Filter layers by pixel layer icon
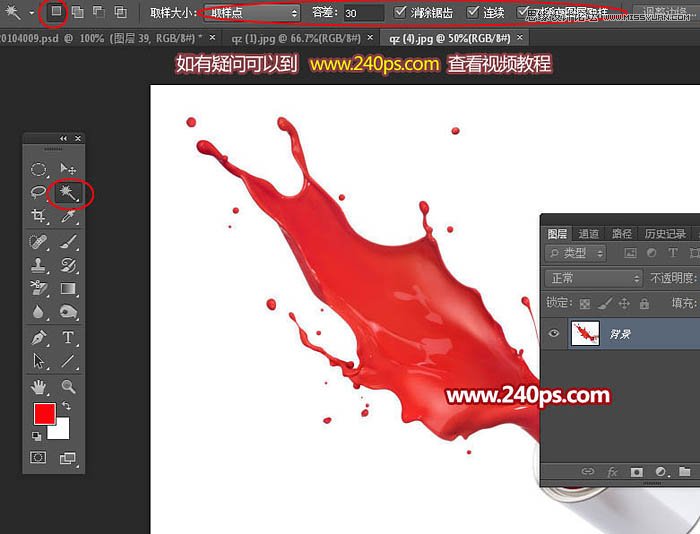 630,253
